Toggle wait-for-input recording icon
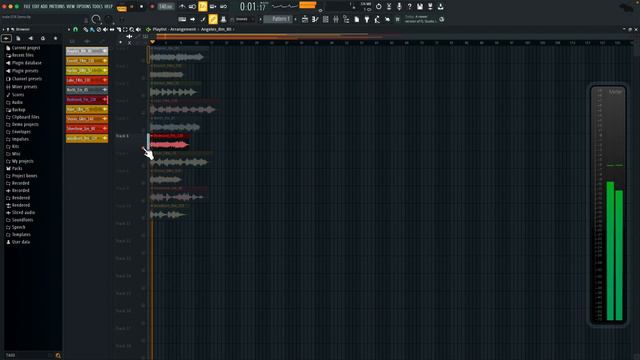The width and height of the screenshot is (640, 360). [x=192, y=7]
